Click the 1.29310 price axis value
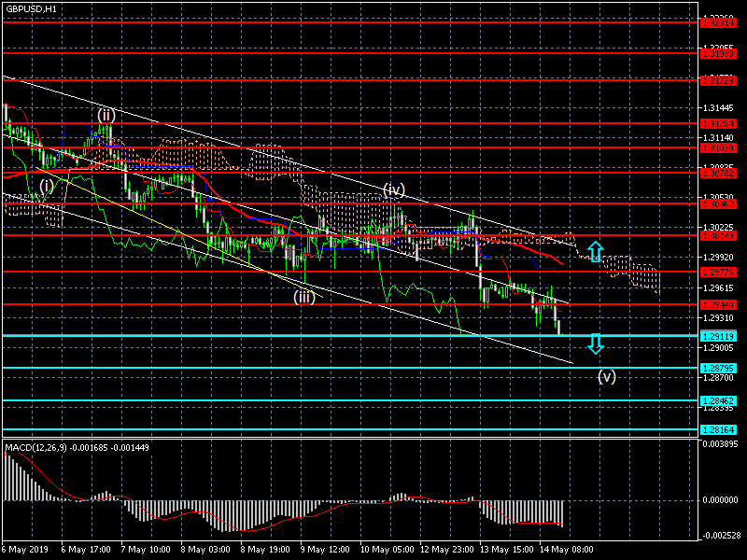 click(x=718, y=317)
